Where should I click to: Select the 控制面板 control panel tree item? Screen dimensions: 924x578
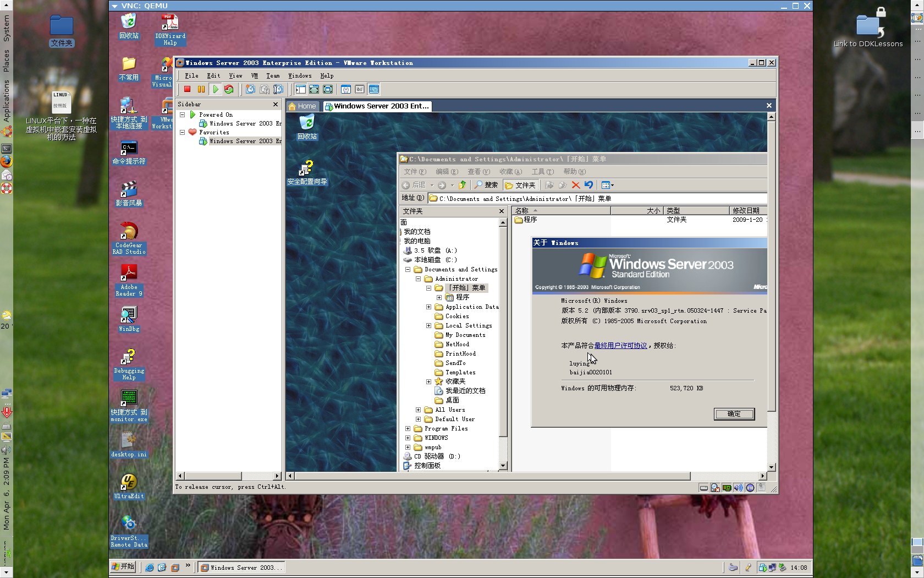(x=422, y=466)
